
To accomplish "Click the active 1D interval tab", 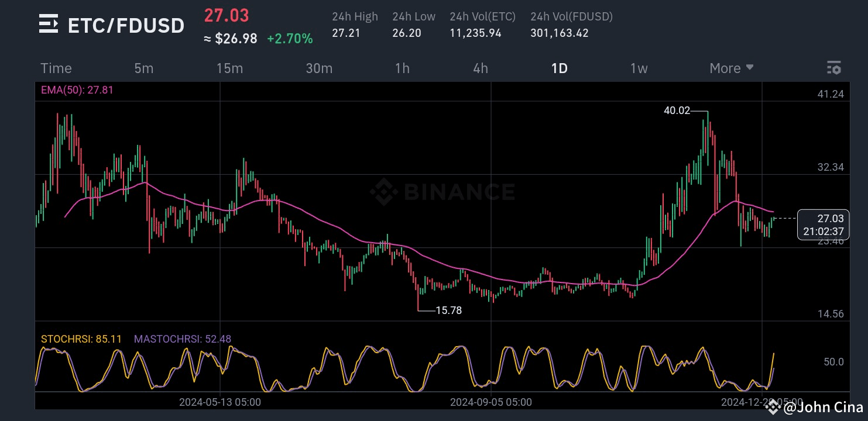I will (x=559, y=68).
